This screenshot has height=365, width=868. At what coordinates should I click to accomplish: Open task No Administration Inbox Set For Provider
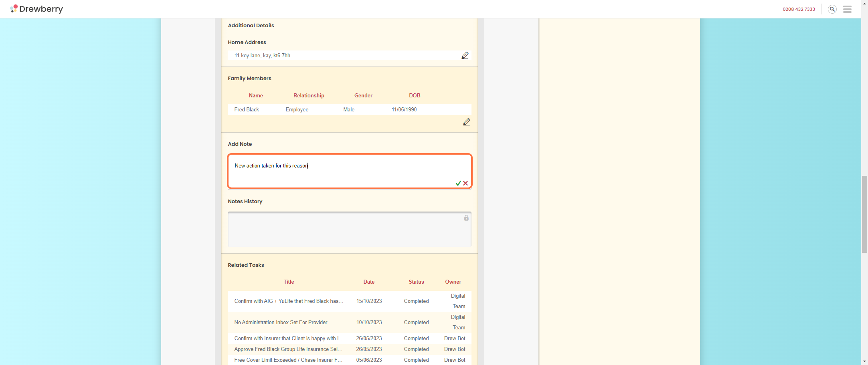[281, 322]
